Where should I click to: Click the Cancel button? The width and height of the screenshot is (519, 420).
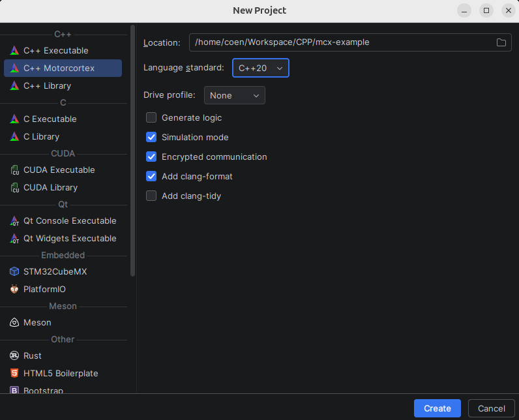click(x=491, y=409)
